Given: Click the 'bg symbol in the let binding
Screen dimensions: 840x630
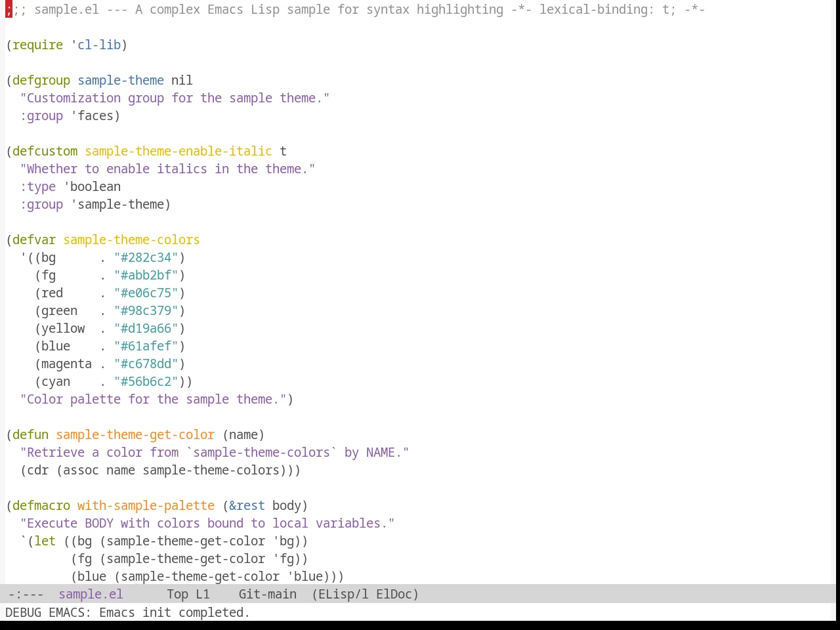Looking at the screenshot, I should pyautogui.click(x=283, y=541).
